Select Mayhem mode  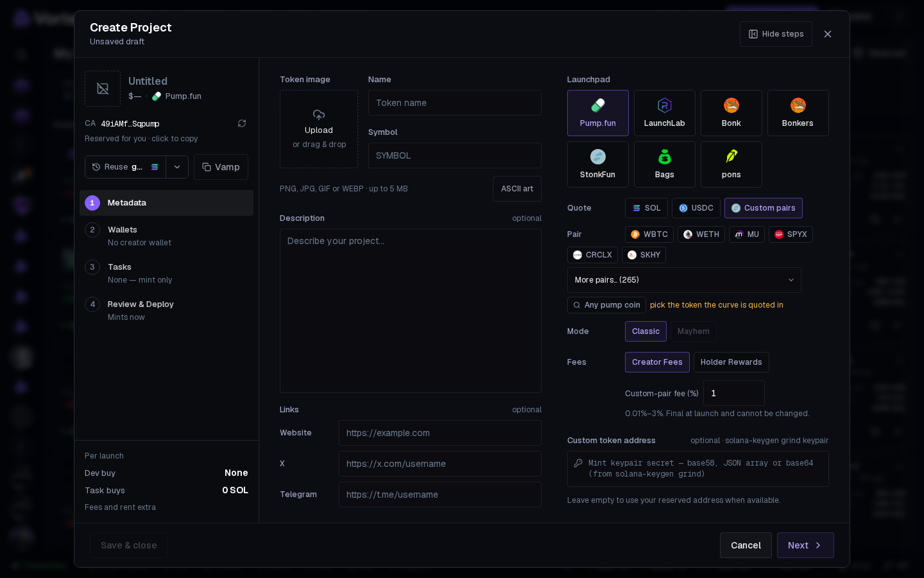694,331
